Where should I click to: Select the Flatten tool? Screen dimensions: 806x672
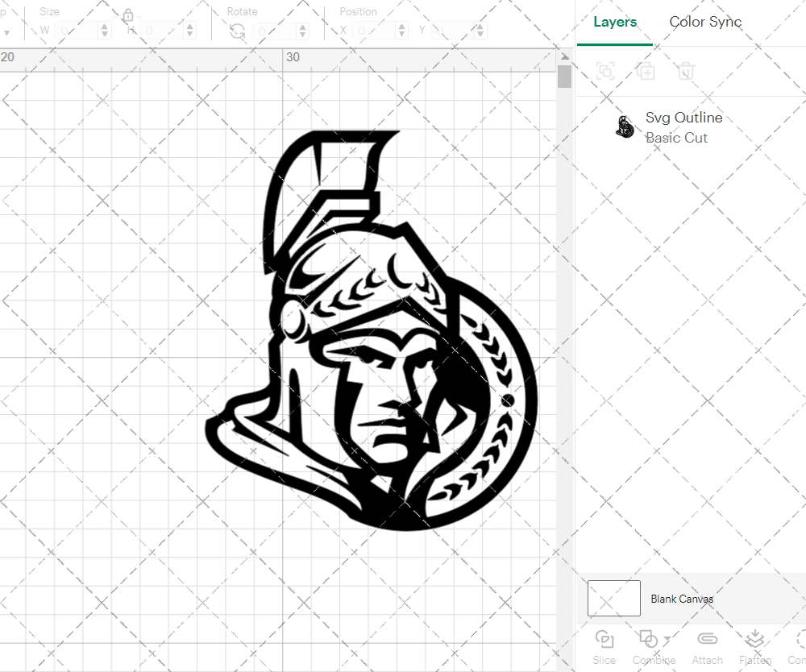point(754,639)
